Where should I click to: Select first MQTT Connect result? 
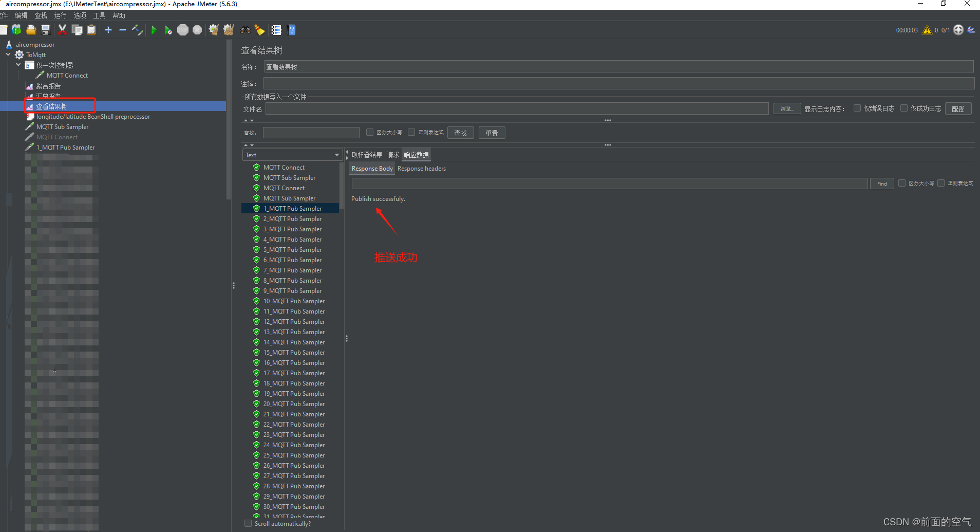click(x=284, y=168)
